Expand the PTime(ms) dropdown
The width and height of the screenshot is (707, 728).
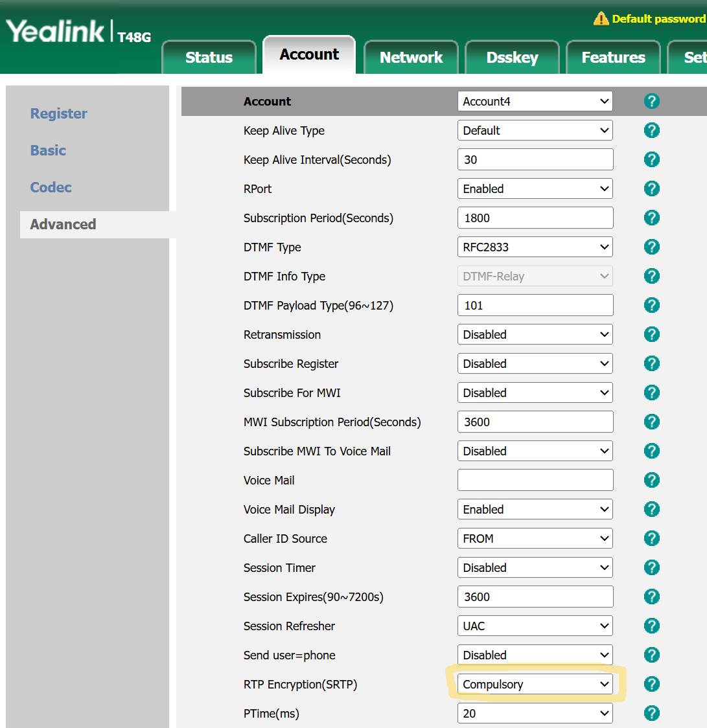click(x=535, y=713)
